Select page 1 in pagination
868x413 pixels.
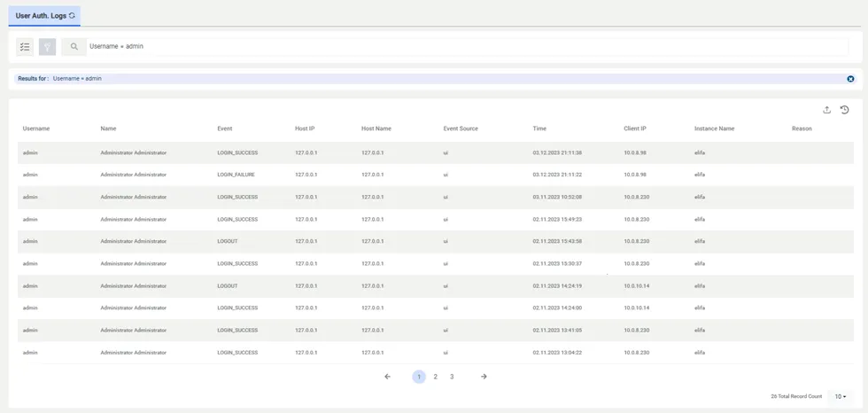click(x=419, y=377)
